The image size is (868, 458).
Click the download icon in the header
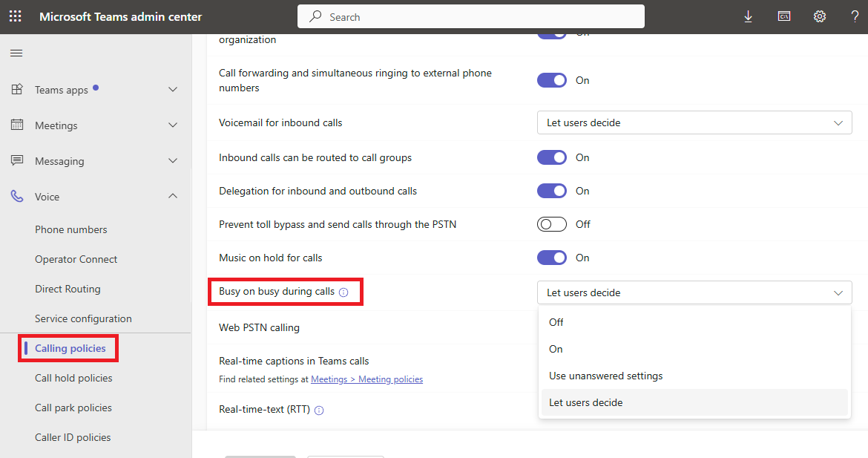[748, 16]
